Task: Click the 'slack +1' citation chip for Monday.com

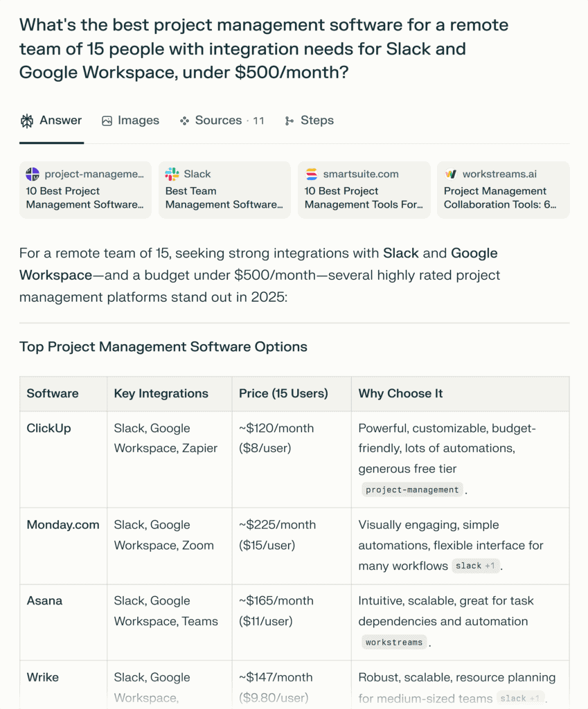Action: click(x=476, y=566)
